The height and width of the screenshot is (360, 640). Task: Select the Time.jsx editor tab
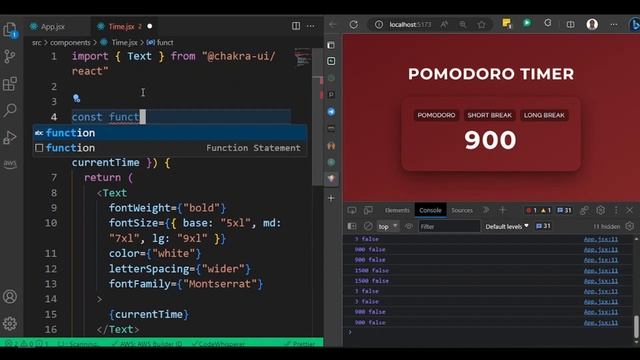click(121, 27)
